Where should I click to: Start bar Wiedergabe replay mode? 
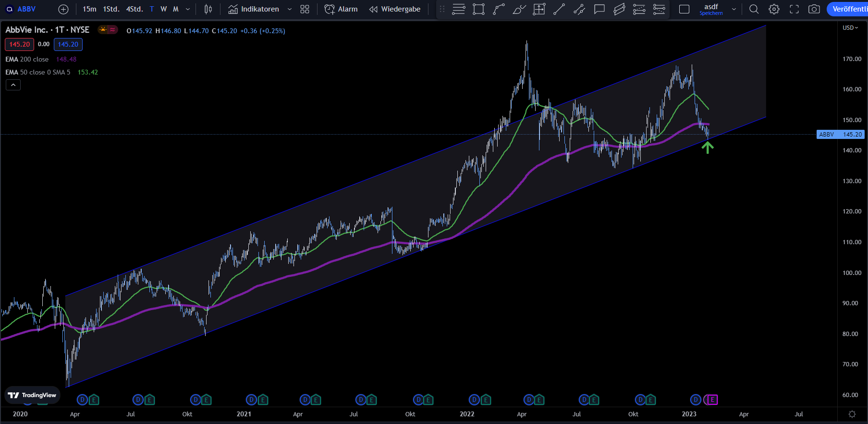click(x=395, y=9)
